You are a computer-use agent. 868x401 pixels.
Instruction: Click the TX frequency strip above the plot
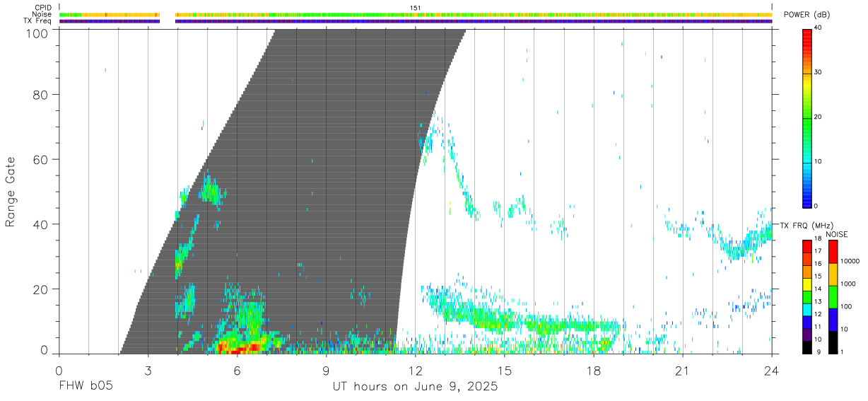pos(416,21)
